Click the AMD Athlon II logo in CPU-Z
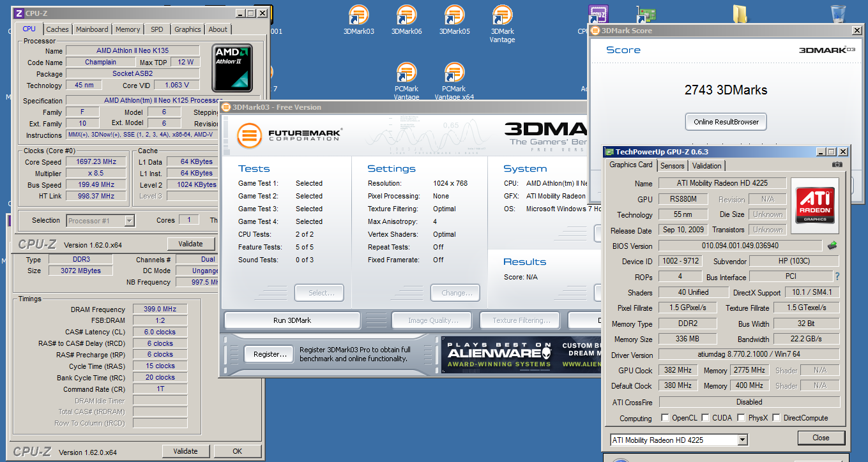 [232, 68]
